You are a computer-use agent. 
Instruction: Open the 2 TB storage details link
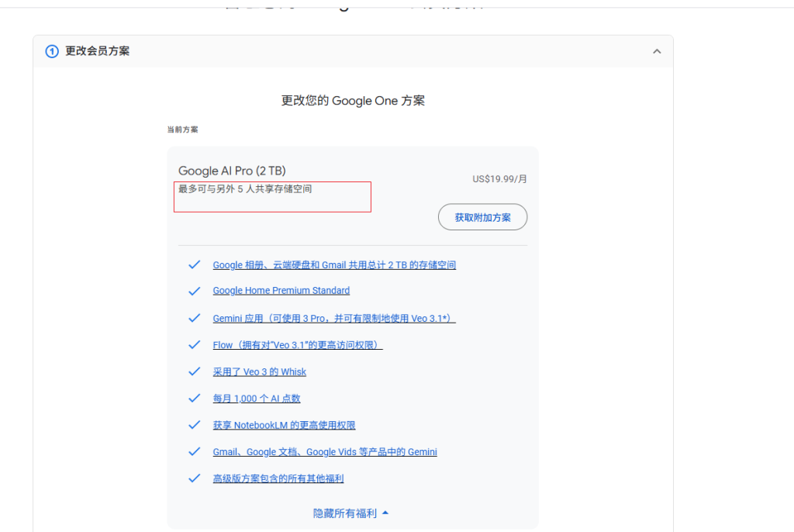tap(334, 264)
